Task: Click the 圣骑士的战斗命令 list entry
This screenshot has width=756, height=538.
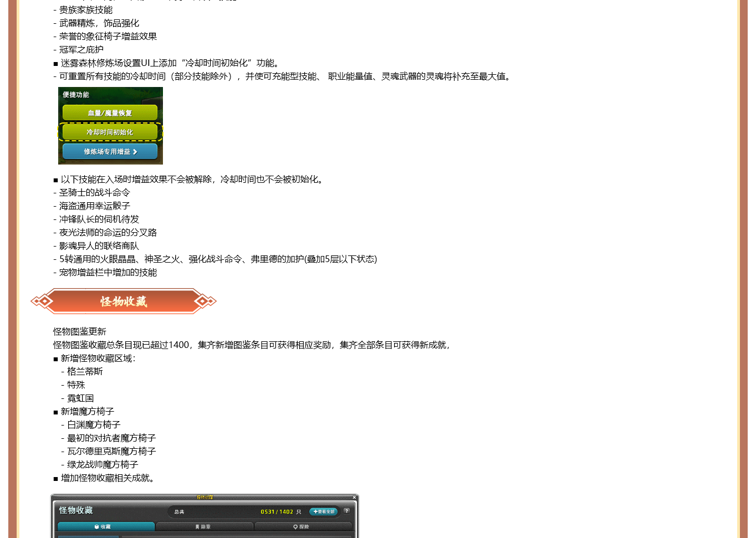Action: pyautogui.click(x=94, y=193)
